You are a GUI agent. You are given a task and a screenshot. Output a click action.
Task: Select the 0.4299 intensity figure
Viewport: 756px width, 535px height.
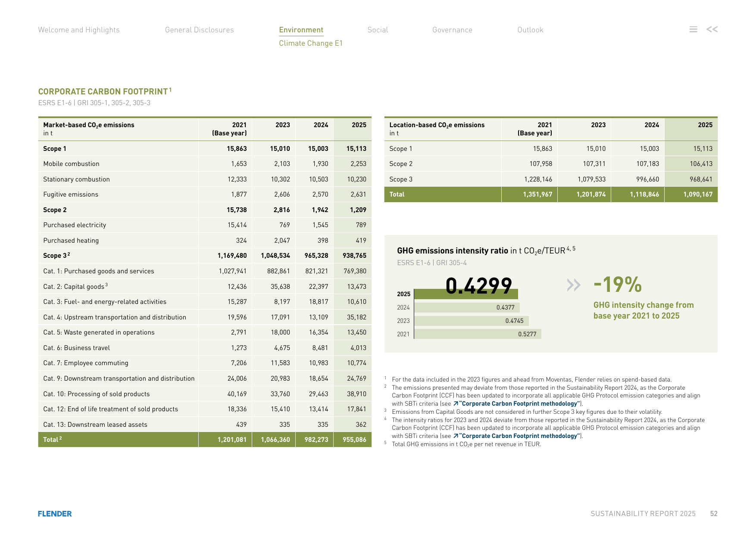coord(478,285)
